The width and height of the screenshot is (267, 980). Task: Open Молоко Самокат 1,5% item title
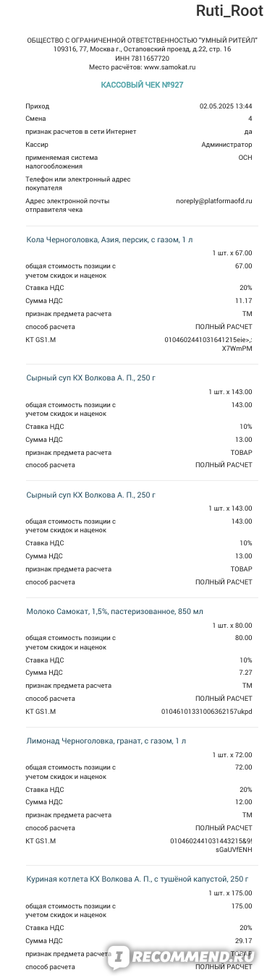click(x=114, y=612)
